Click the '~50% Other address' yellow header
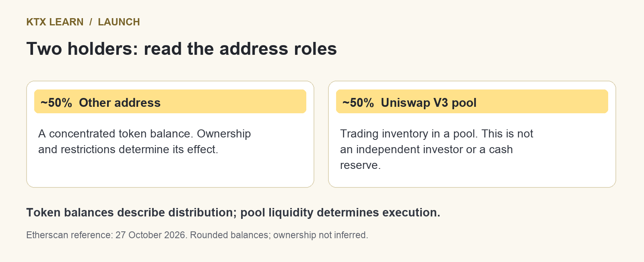 [x=170, y=102]
